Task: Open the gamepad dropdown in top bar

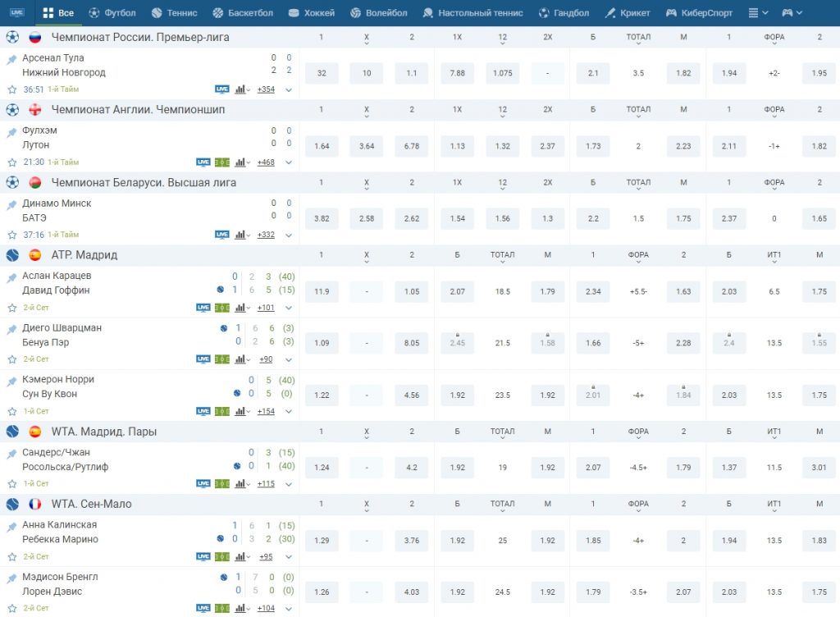Action: pyautogui.click(x=792, y=13)
